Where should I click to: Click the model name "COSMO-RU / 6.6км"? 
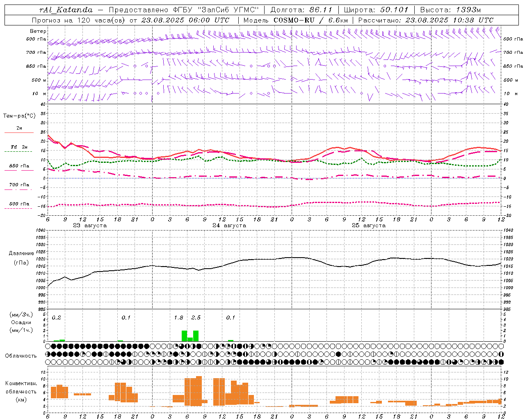pos(310,20)
